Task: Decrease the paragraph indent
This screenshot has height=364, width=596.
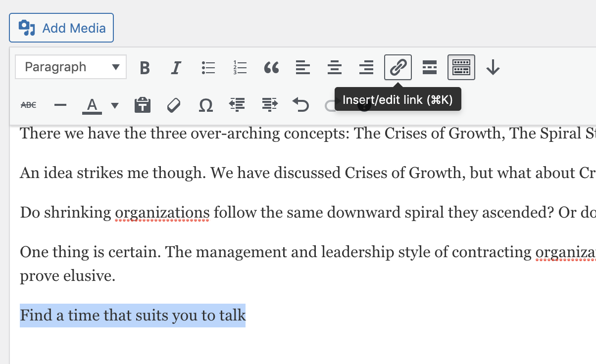Action: click(x=238, y=105)
